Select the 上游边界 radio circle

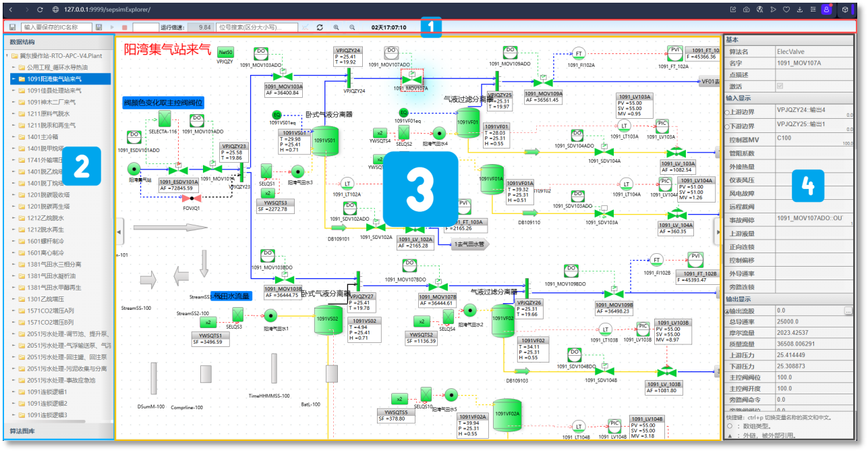coord(727,111)
